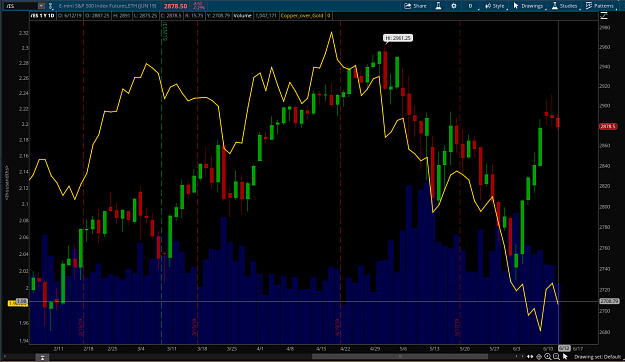Click the highlighted 6/12 date label
The image size is (625, 362).
pos(564,348)
